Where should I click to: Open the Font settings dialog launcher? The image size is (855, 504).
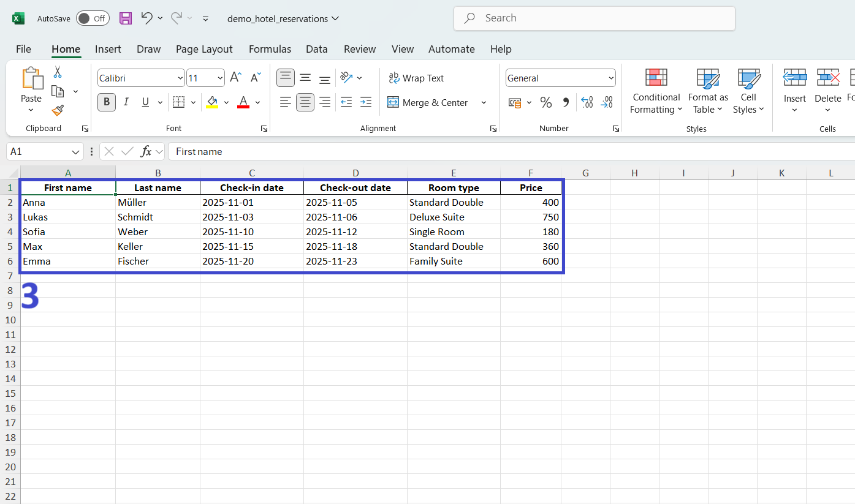264,129
